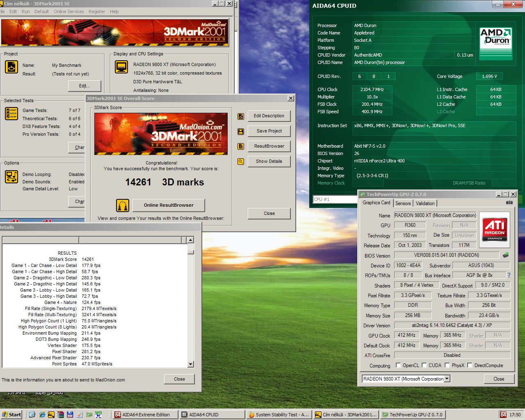The image size is (525, 420).
Task: Click the Project Edit button
Action: [84, 86]
